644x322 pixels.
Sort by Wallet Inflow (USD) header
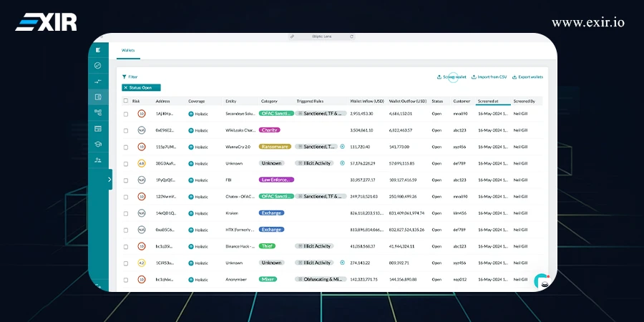367,101
